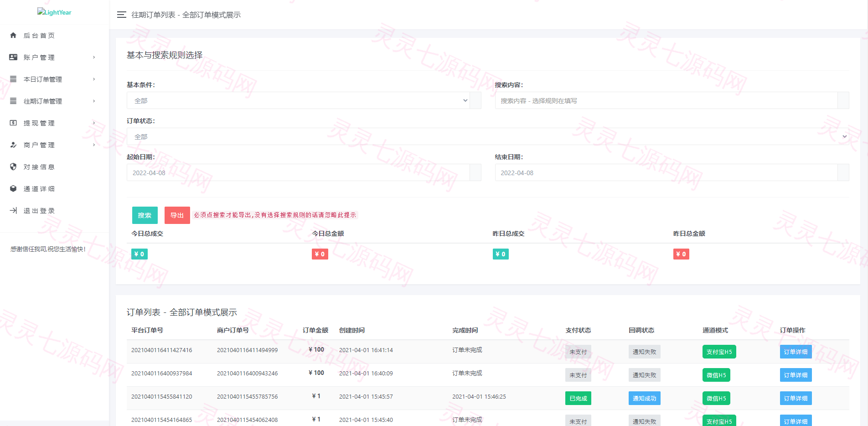Viewport: 868px width, 426px height.
Task: Click merchant order number 2021040116400943246
Action: click(248, 373)
